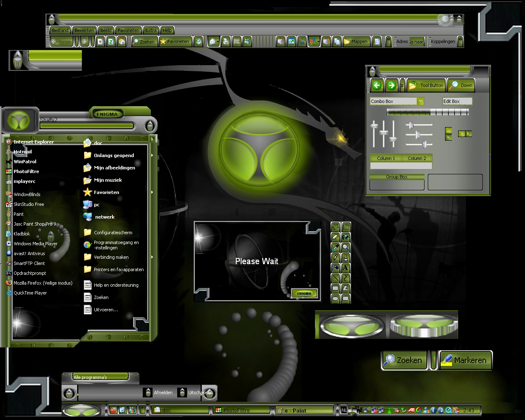Click the red Stop icon in Explorer toolbar
The width and height of the screenshot is (525, 420).
pos(100,41)
